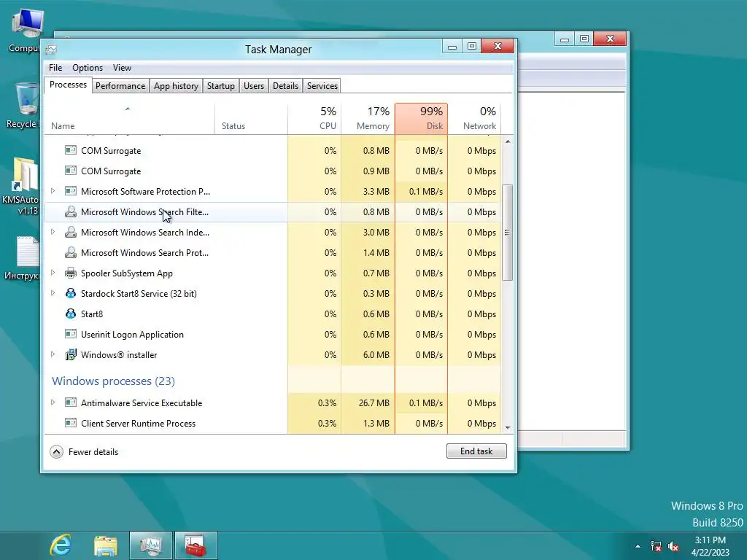Maximize the background window behind Task Manager

point(584,39)
